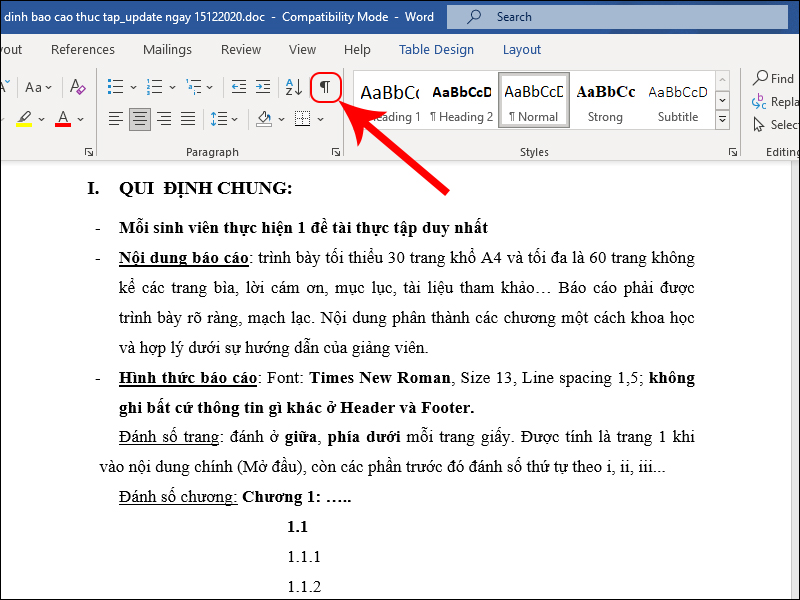Toggle Show/Hide paragraph marks button

point(324,87)
